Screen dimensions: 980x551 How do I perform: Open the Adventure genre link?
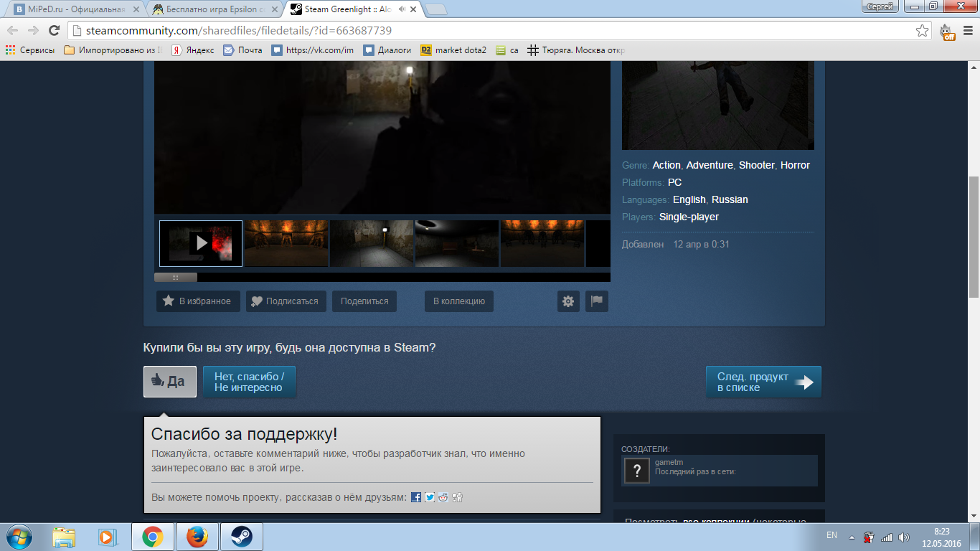tap(710, 165)
